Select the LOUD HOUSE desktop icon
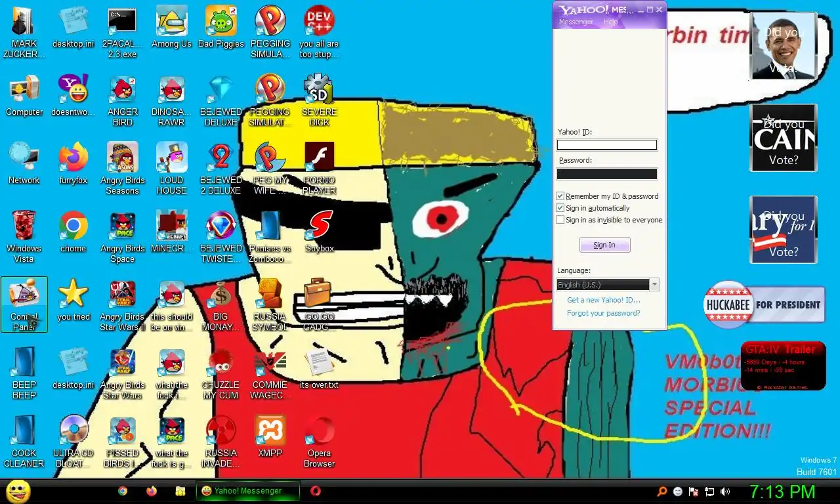 tap(171, 168)
